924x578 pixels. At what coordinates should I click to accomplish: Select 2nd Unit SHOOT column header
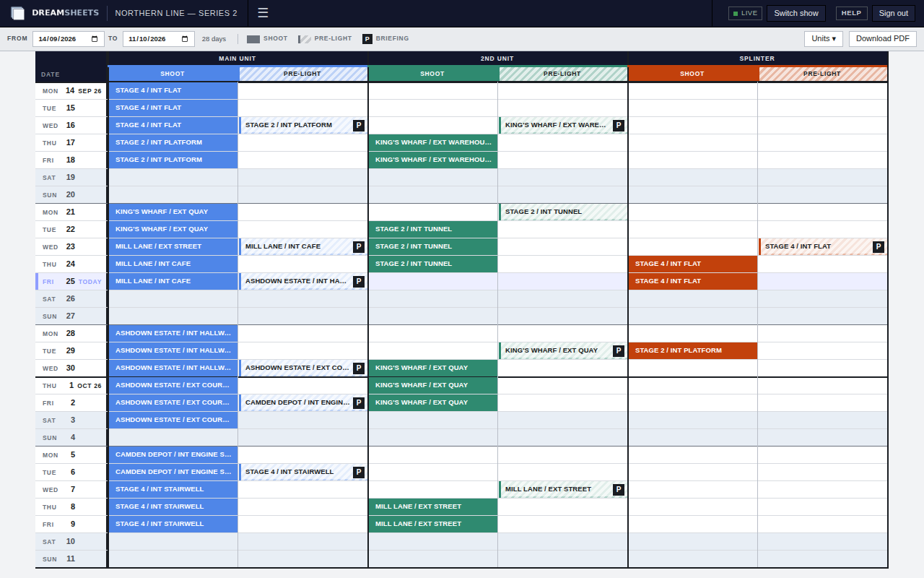pos(433,74)
